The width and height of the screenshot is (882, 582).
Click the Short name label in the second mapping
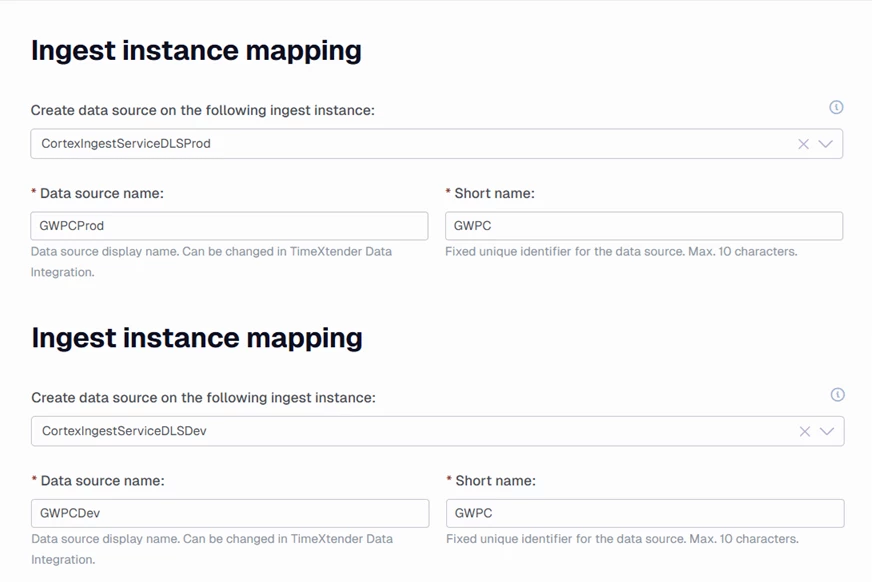[x=495, y=481]
